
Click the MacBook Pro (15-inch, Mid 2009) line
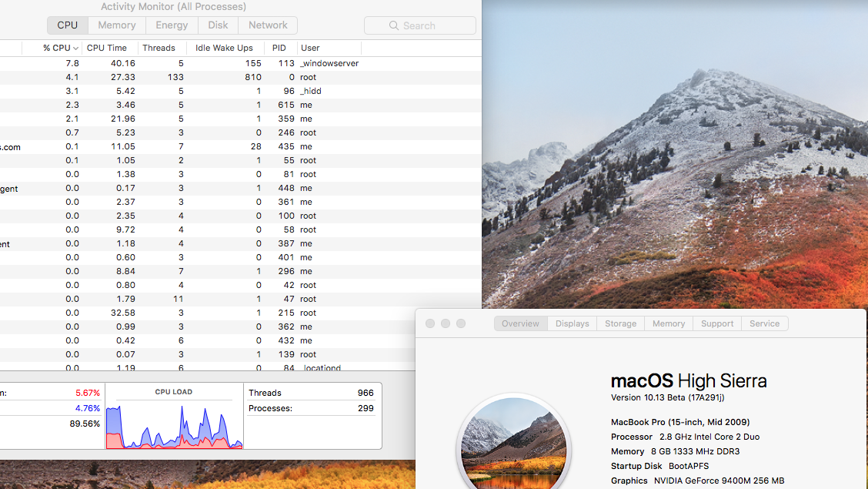[x=680, y=422]
